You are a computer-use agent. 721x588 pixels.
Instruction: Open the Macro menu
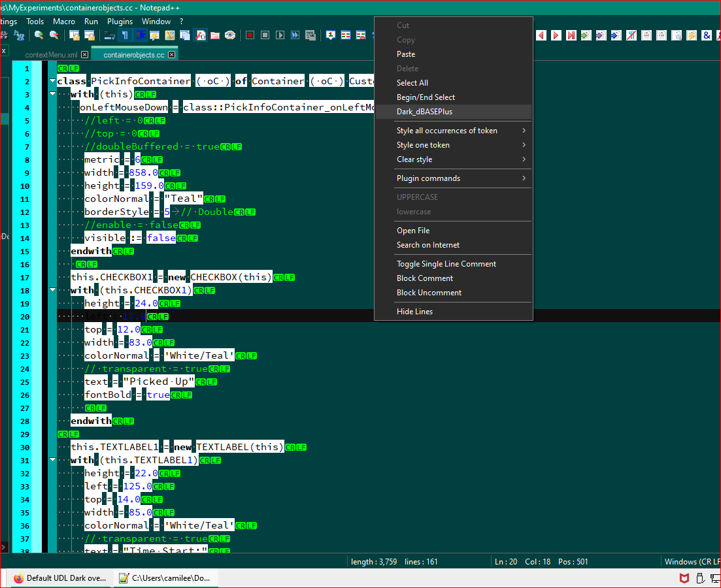(x=64, y=22)
